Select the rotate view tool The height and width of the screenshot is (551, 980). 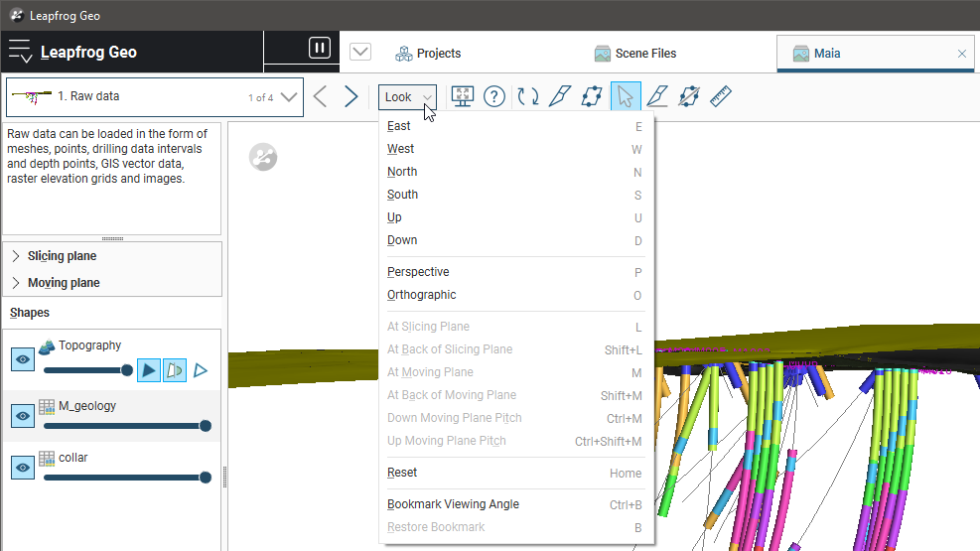click(528, 96)
